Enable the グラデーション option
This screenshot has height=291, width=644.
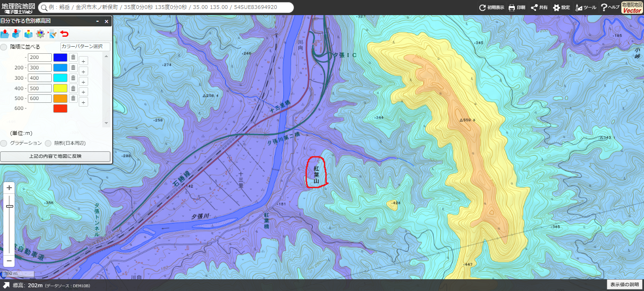[x=4, y=143]
